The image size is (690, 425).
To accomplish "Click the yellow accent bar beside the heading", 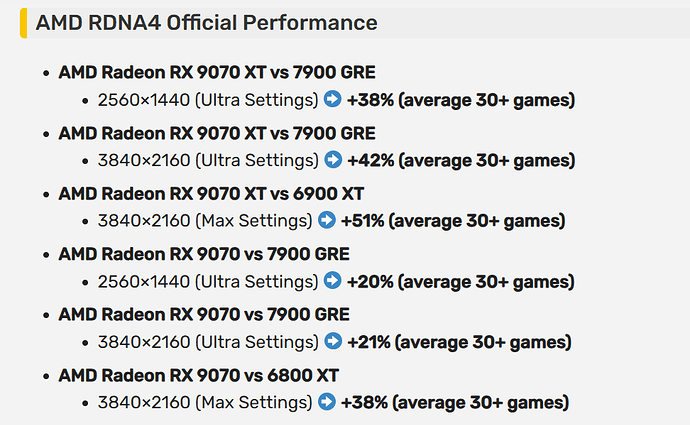I will [23, 23].
